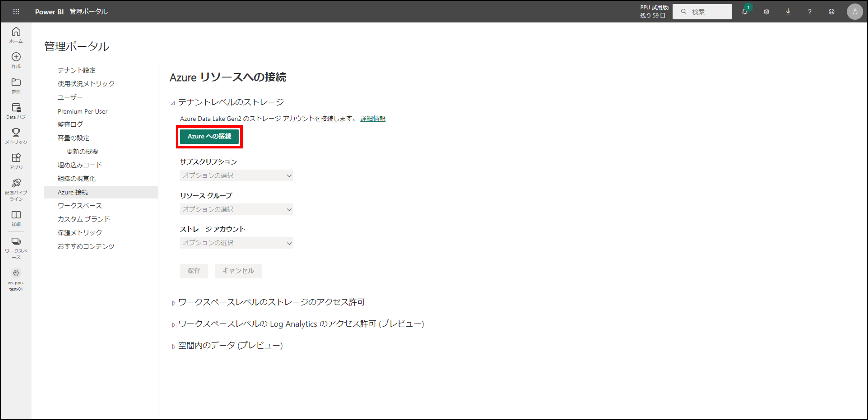
Task: Open アプリ in sidebar
Action: tap(16, 161)
